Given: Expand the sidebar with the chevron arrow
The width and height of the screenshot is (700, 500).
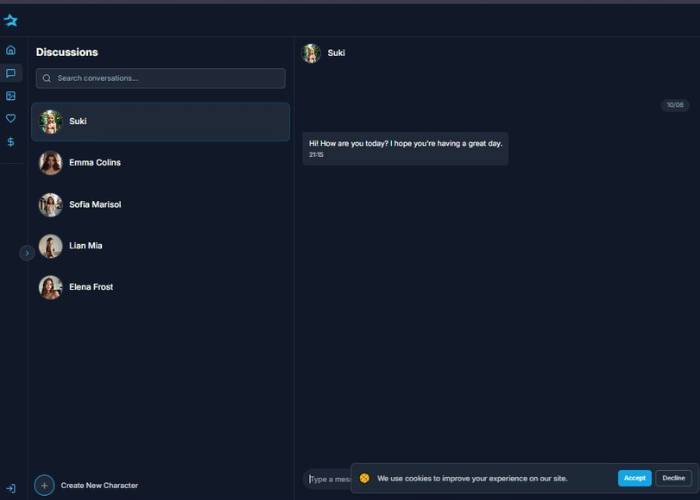Looking at the screenshot, I should tap(27, 253).
